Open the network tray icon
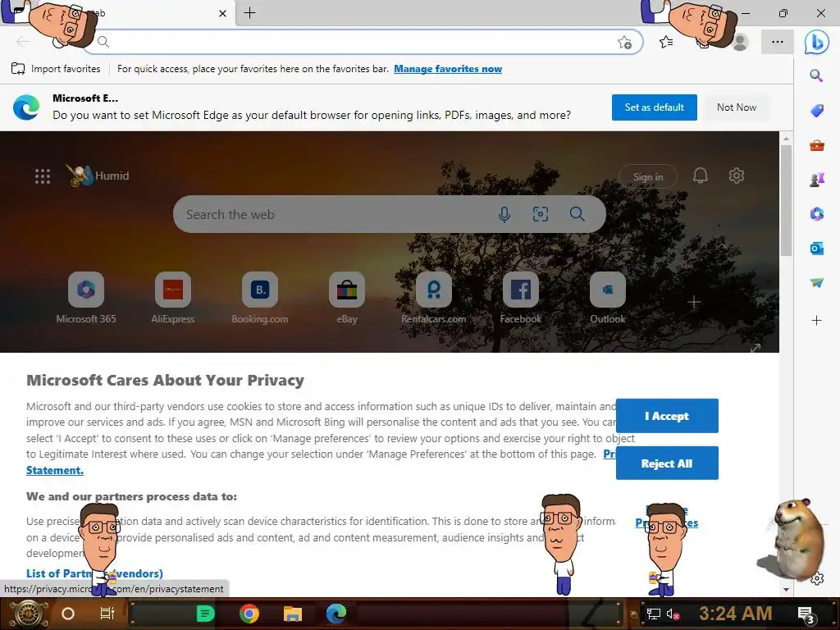This screenshot has width=840, height=630. [653, 614]
